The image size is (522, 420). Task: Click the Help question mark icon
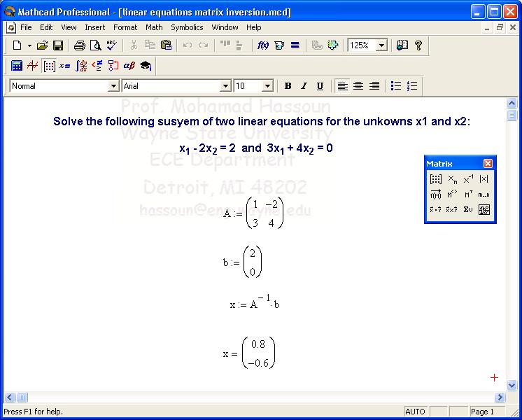tap(418, 45)
